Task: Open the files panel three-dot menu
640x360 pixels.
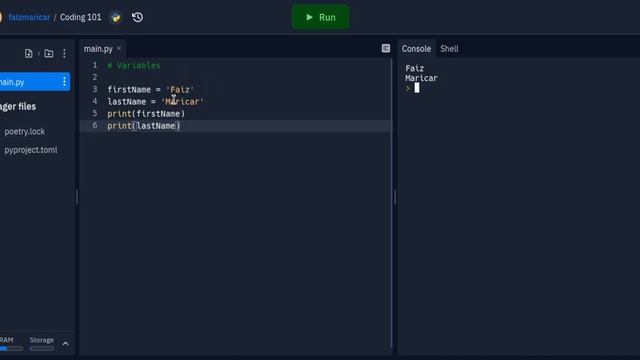Action: coord(64,53)
